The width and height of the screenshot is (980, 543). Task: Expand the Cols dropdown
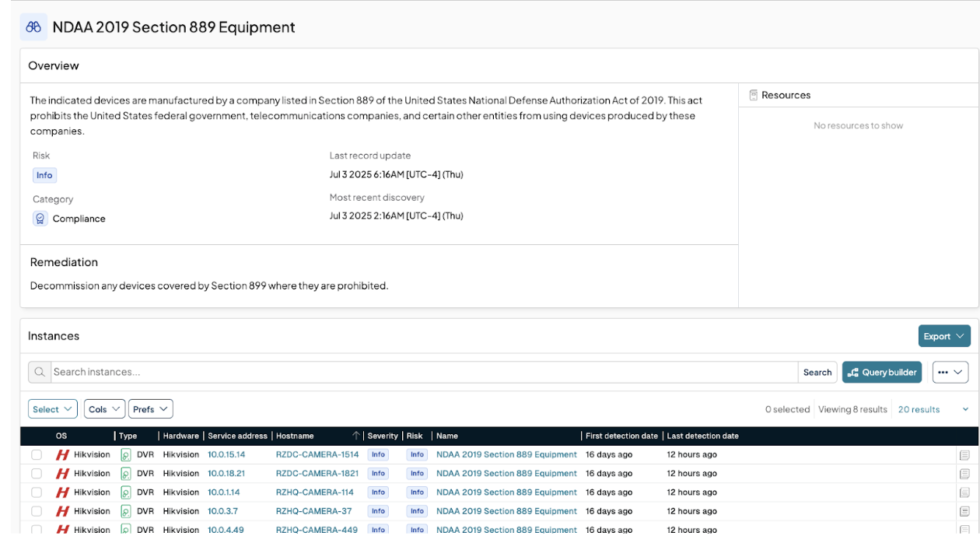(104, 409)
